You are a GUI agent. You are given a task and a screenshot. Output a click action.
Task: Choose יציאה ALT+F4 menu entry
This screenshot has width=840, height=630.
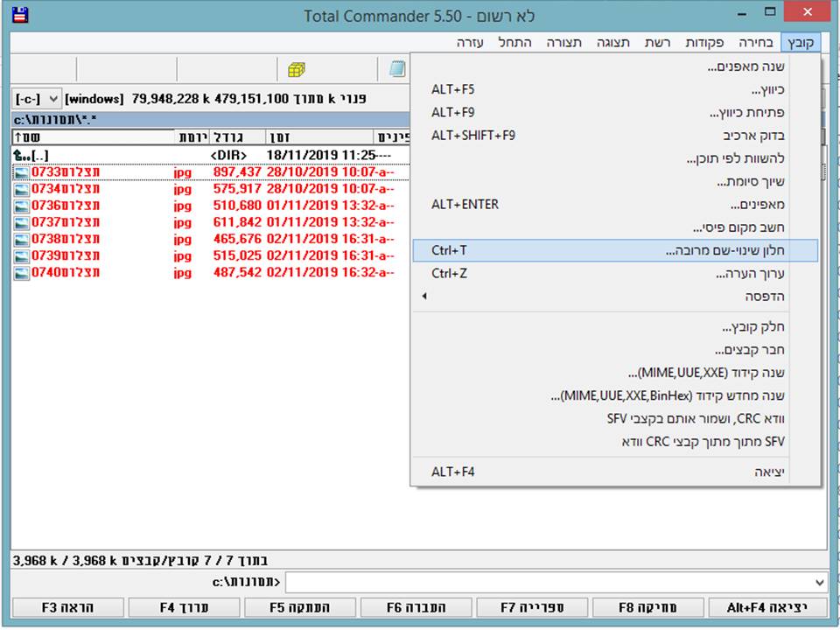(615, 472)
